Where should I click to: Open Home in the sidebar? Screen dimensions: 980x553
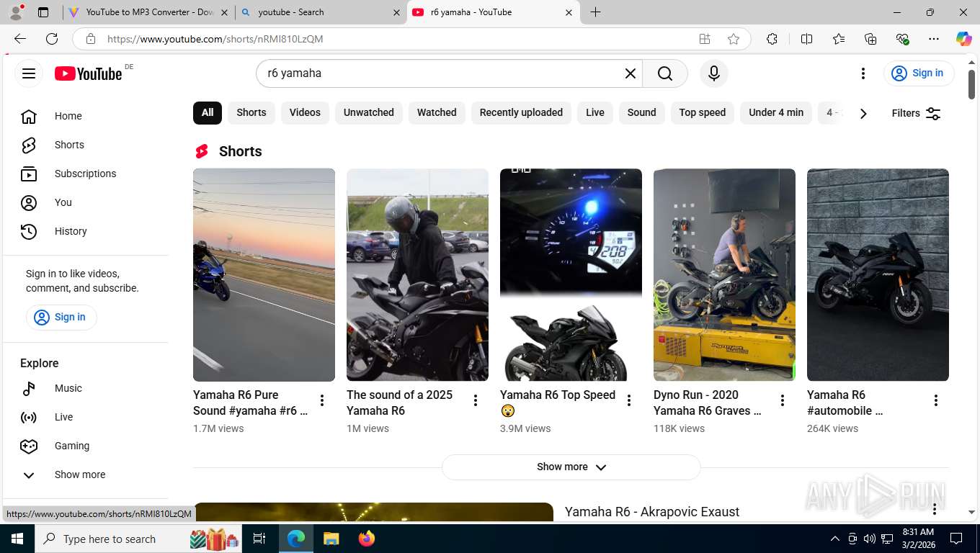click(86, 116)
